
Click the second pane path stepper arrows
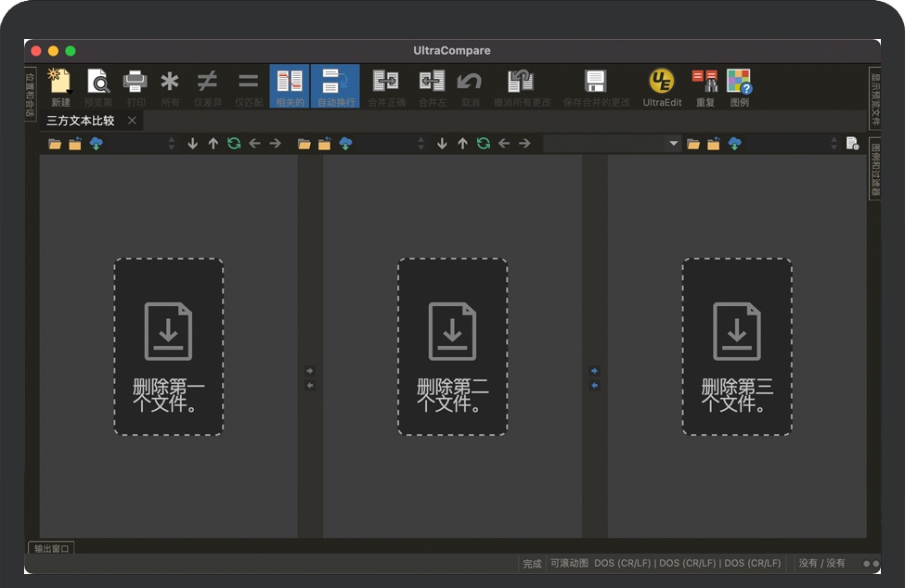[420, 144]
